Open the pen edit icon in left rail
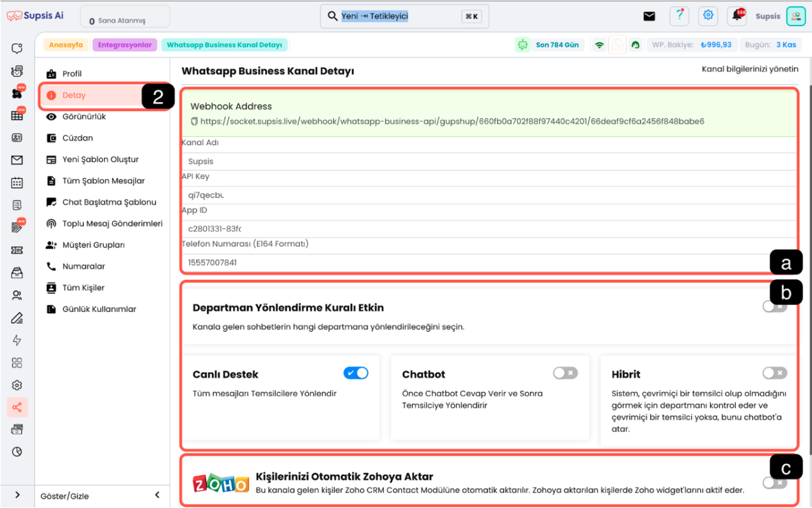 pos(17,318)
